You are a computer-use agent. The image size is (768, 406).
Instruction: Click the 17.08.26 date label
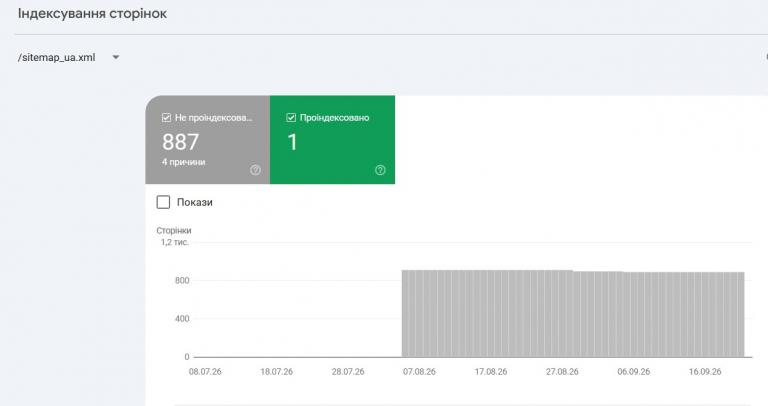491,372
